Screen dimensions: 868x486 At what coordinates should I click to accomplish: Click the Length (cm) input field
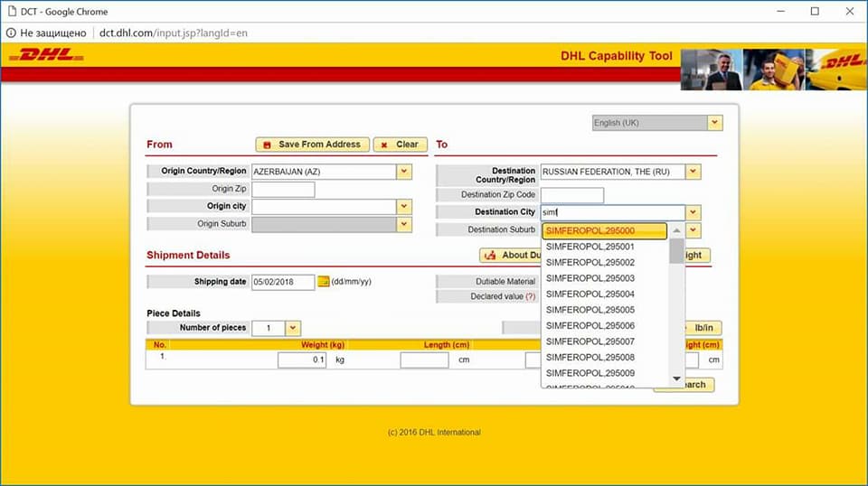425,360
